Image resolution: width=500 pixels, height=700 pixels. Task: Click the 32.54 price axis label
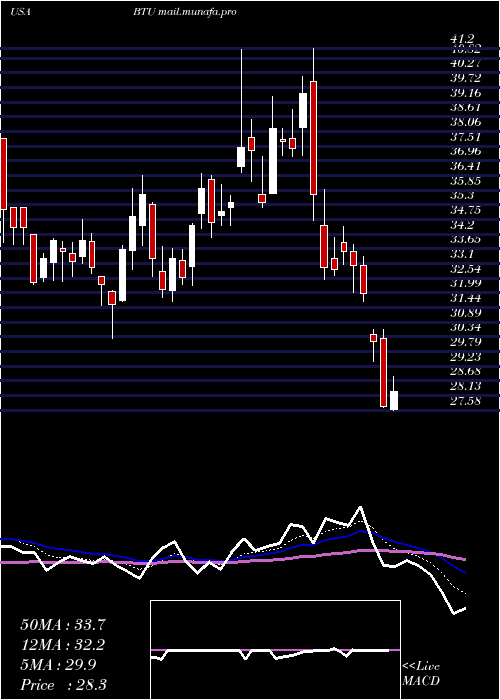tap(465, 269)
